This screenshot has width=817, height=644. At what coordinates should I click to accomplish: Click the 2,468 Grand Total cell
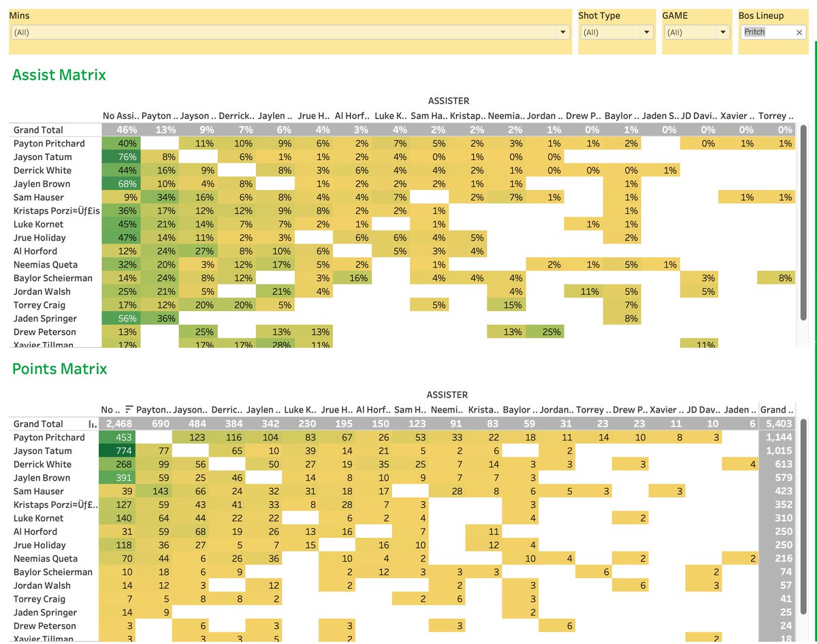pos(118,424)
